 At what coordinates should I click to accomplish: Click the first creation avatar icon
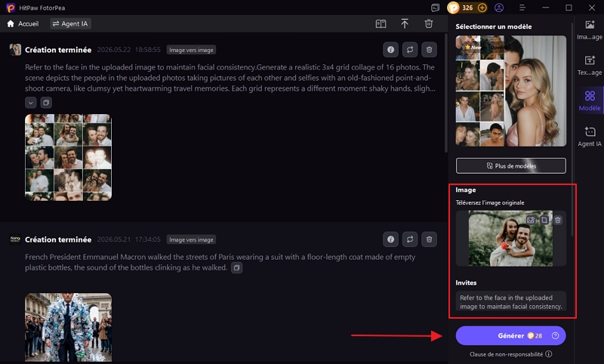point(15,50)
